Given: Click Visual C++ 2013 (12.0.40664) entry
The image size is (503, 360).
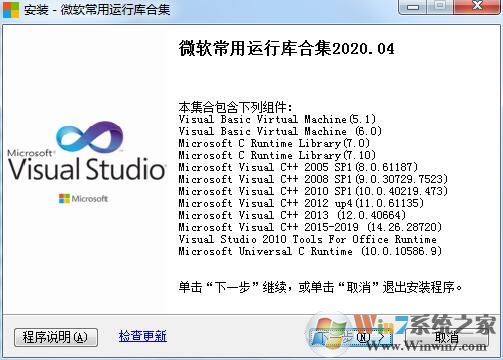Looking at the screenshot, I should [x=292, y=215].
